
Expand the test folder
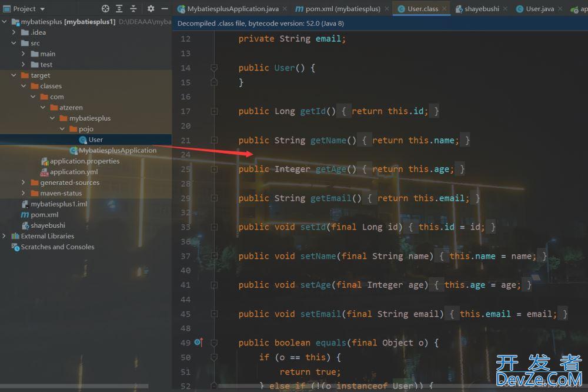click(24, 65)
